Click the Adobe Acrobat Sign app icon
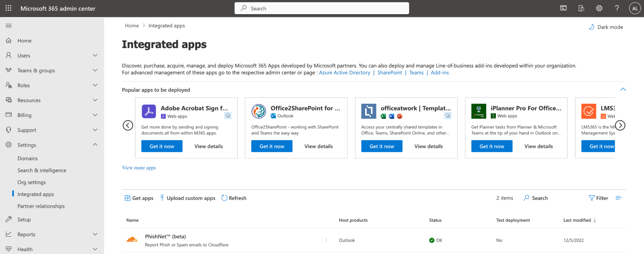Screen dimensions: 644x254 pyautogui.click(x=149, y=111)
